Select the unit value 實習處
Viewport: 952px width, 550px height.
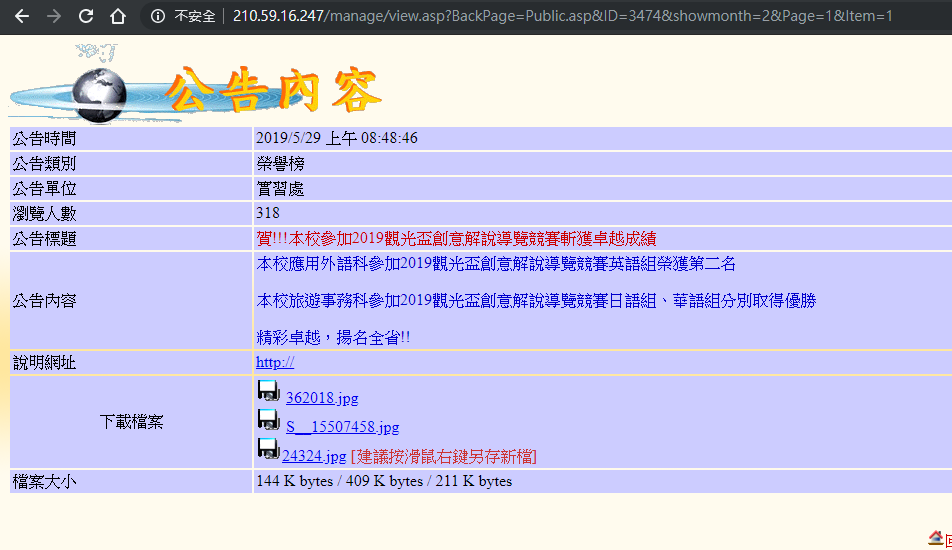280,189
